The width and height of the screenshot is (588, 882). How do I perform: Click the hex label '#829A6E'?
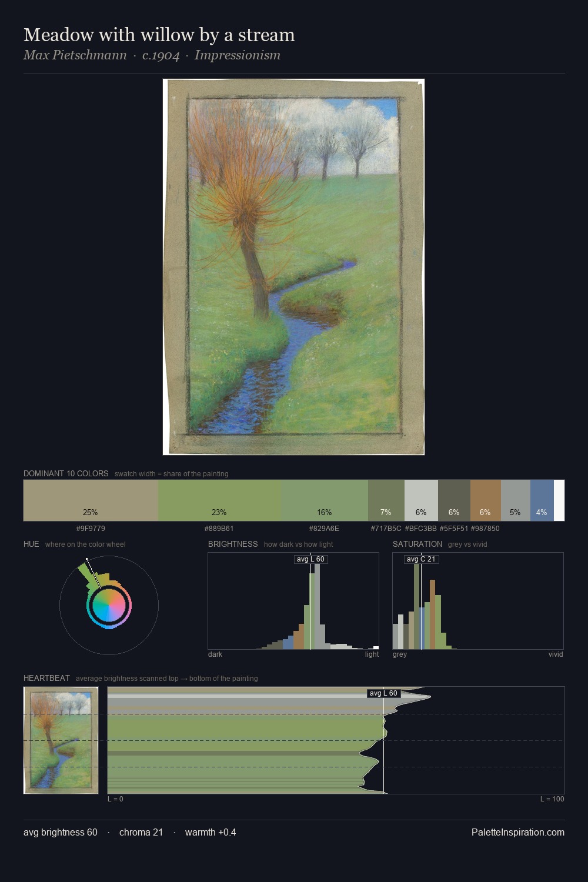click(x=324, y=529)
